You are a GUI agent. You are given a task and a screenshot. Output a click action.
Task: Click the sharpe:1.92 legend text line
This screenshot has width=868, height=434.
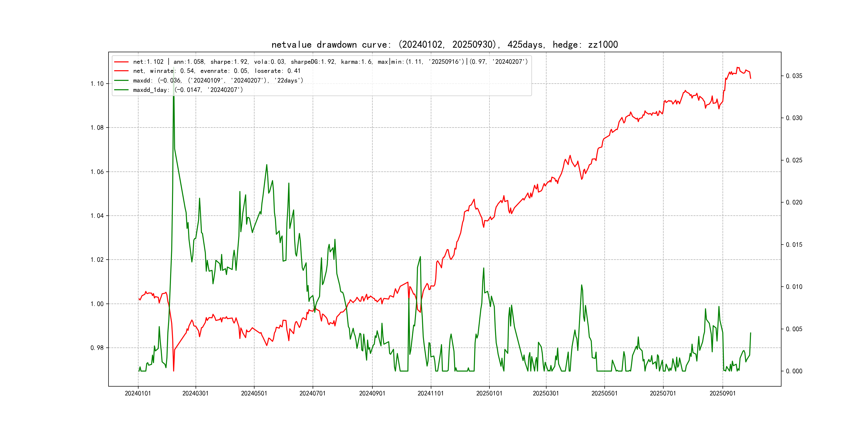229,62
